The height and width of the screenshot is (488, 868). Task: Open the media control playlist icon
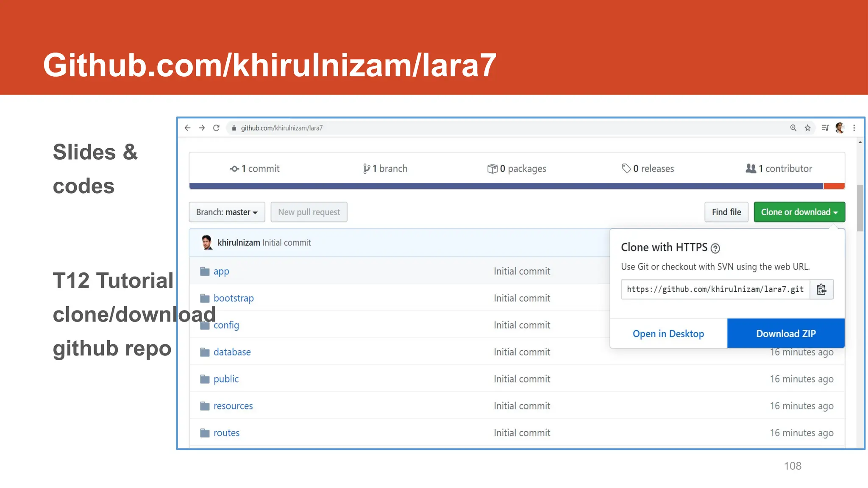(825, 128)
